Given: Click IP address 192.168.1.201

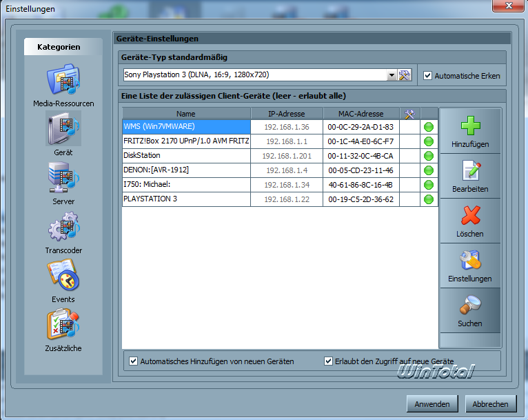Looking at the screenshot, I should tap(287, 156).
